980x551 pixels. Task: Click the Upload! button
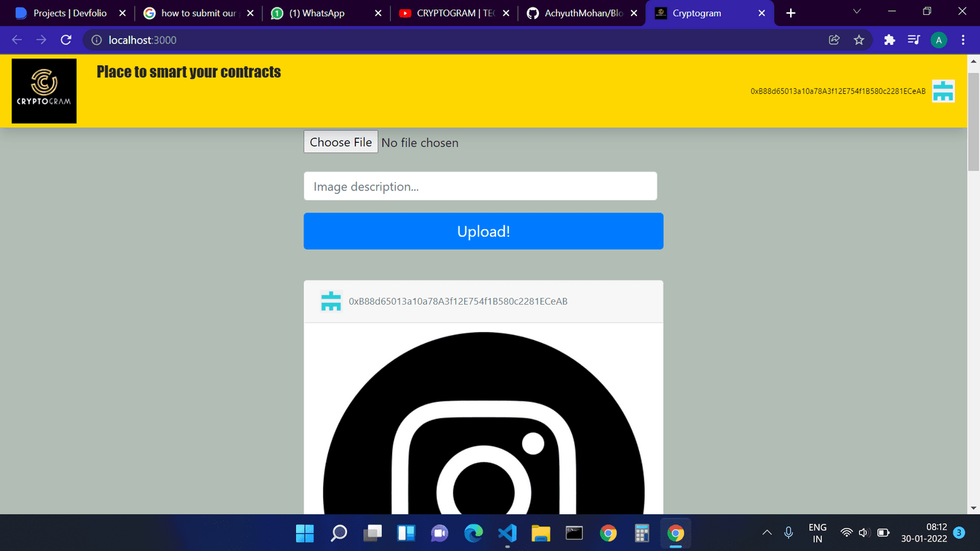[483, 231]
